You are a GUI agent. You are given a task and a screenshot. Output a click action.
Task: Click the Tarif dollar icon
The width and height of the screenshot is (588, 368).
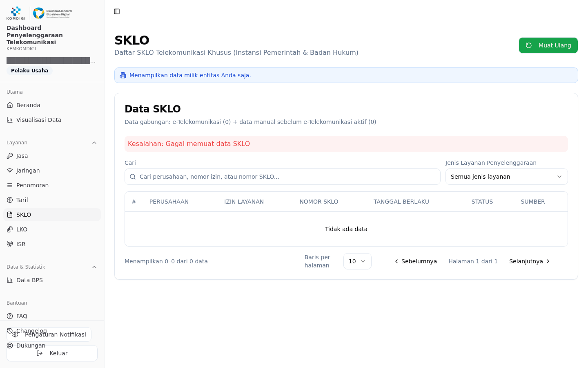coord(10,200)
